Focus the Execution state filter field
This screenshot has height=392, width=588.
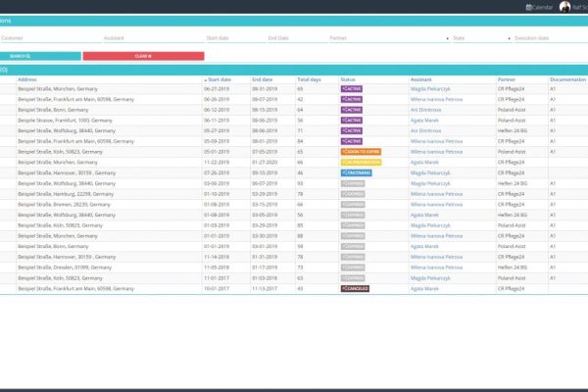pos(551,38)
